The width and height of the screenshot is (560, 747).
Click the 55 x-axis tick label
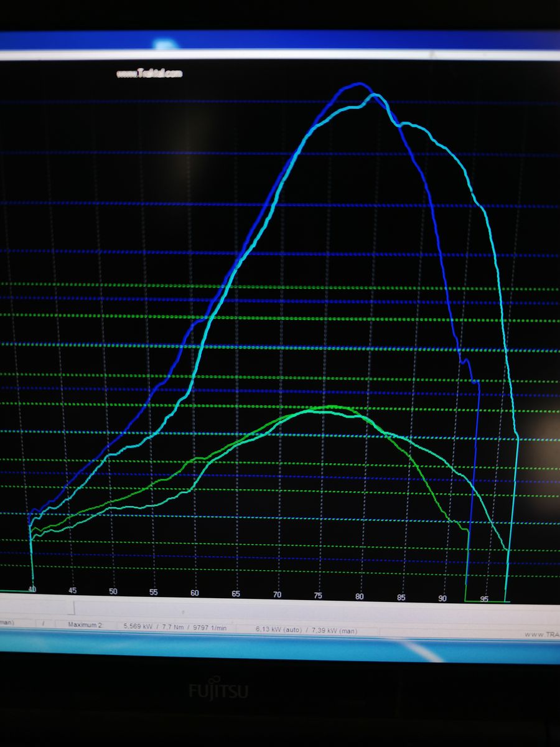click(x=154, y=593)
